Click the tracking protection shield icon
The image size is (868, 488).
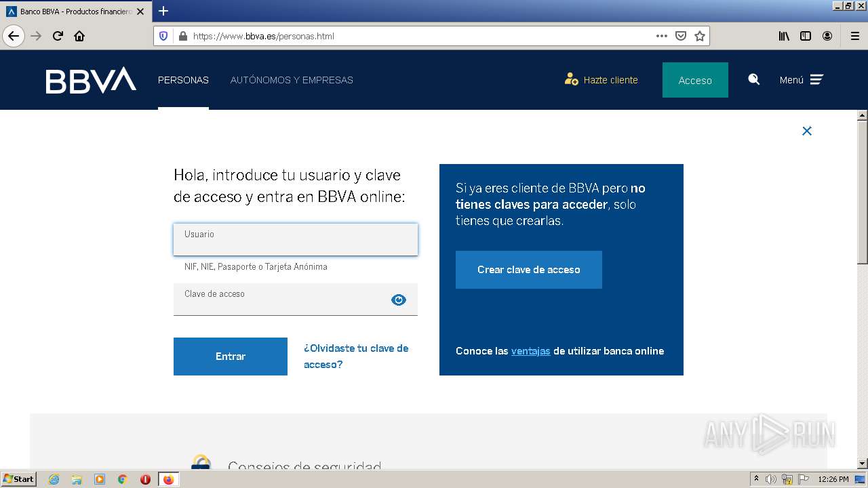[x=163, y=36]
